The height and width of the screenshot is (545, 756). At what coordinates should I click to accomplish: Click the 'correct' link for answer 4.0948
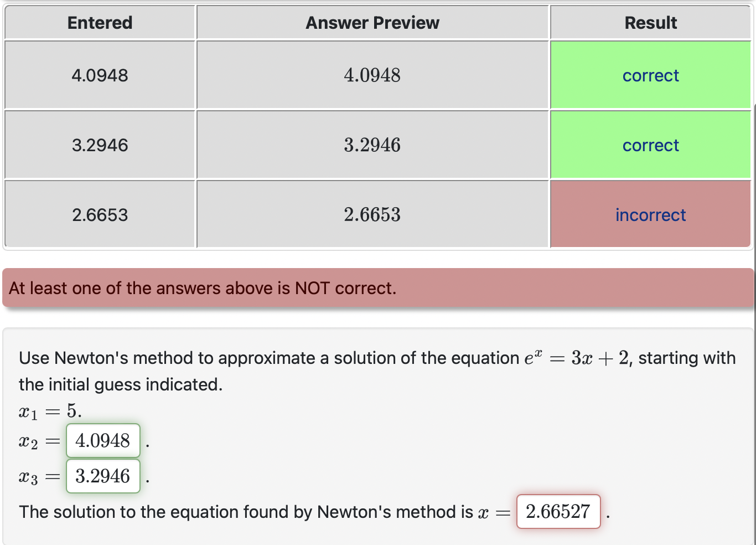651,75
